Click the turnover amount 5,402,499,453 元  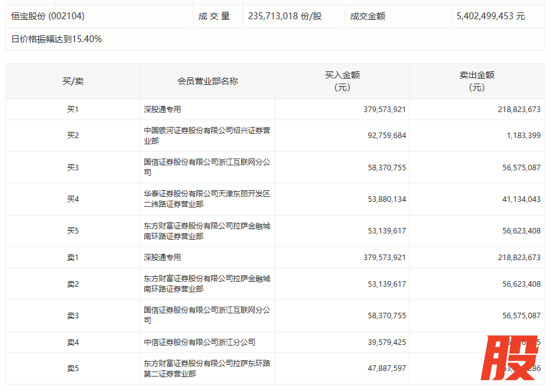[490, 16]
